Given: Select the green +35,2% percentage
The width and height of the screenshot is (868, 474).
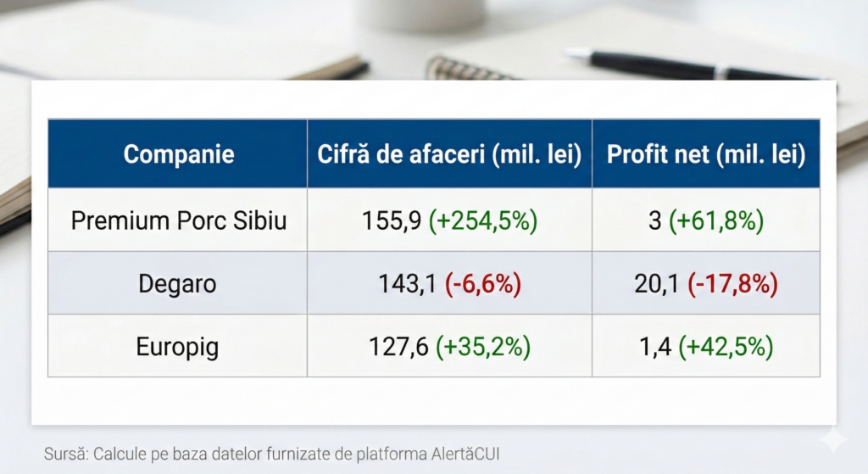Looking at the screenshot, I should pos(483,346).
